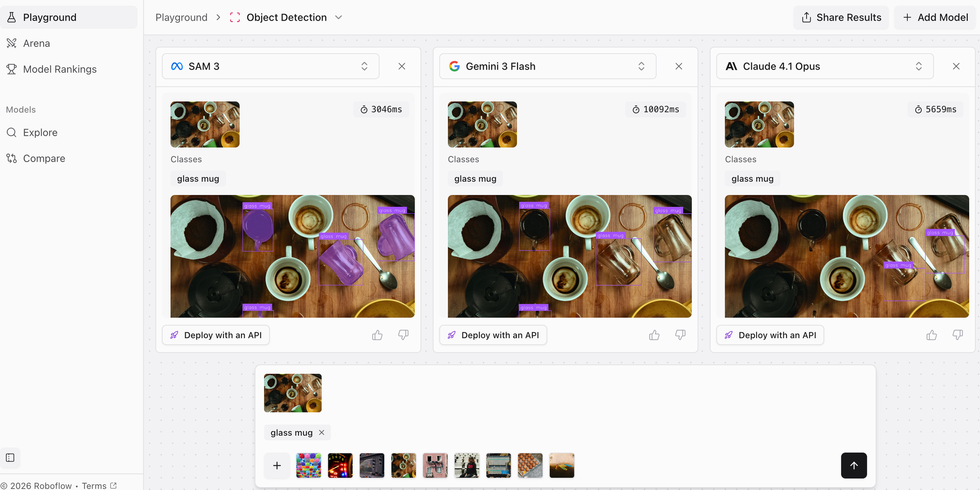The height and width of the screenshot is (490, 980).
Task: Select the colorful umbrellas sample thumbnail
Action: pos(309,465)
